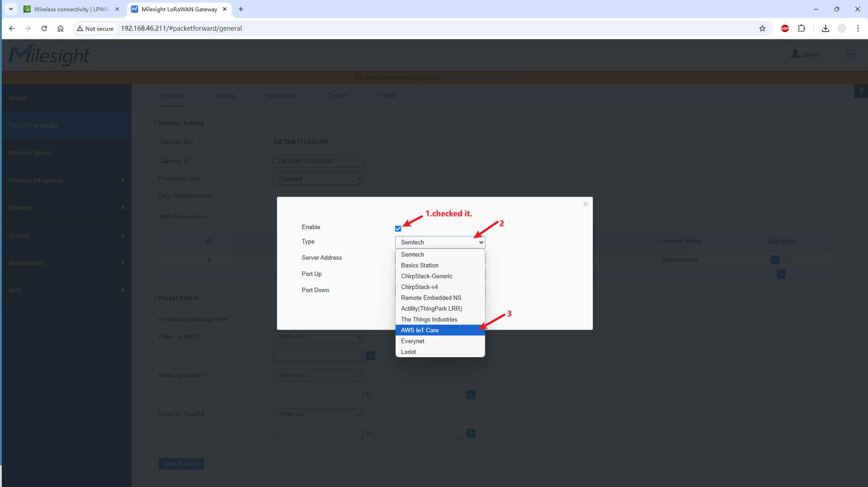The width and height of the screenshot is (868, 487).
Task: Uncheck the Enable checkbox
Action: 398,229
